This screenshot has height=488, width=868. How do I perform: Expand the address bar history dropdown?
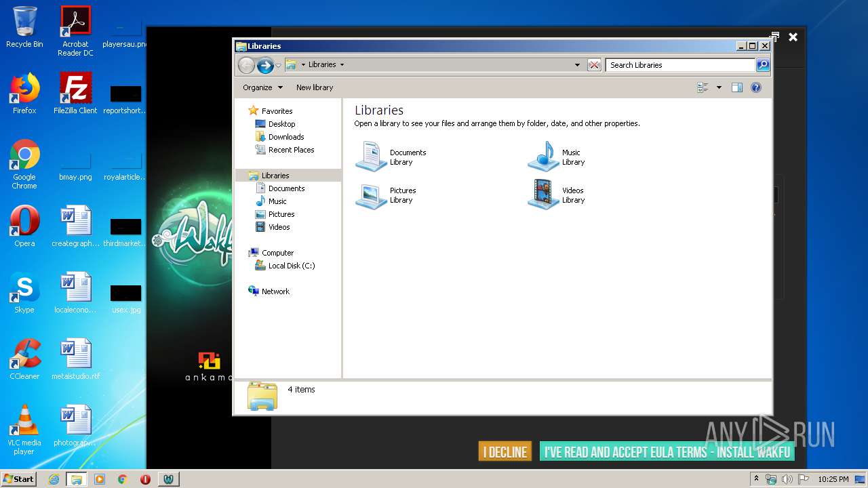(x=577, y=65)
